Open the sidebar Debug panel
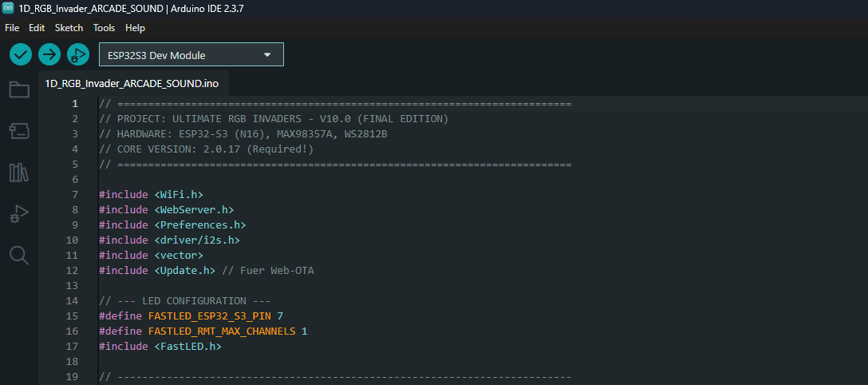Image resolution: width=868 pixels, height=385 pixels. coord(19,214)
